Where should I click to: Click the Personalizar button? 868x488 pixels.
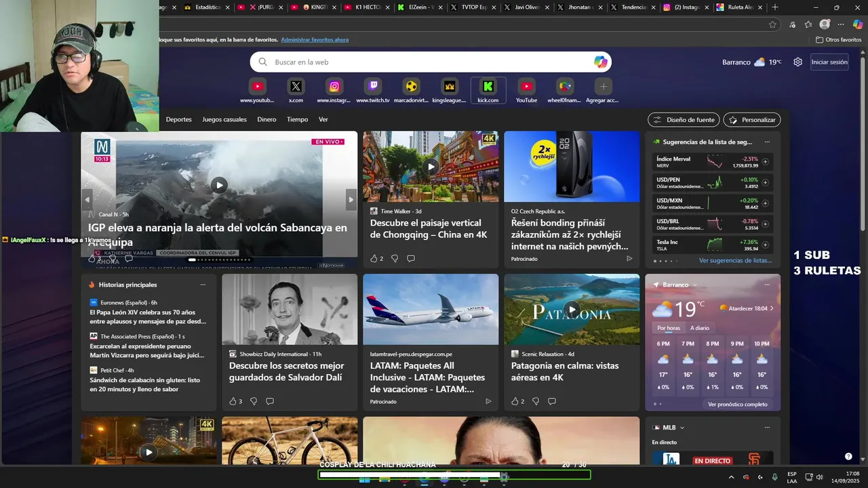pyautogui.click(x=752, y=120)
